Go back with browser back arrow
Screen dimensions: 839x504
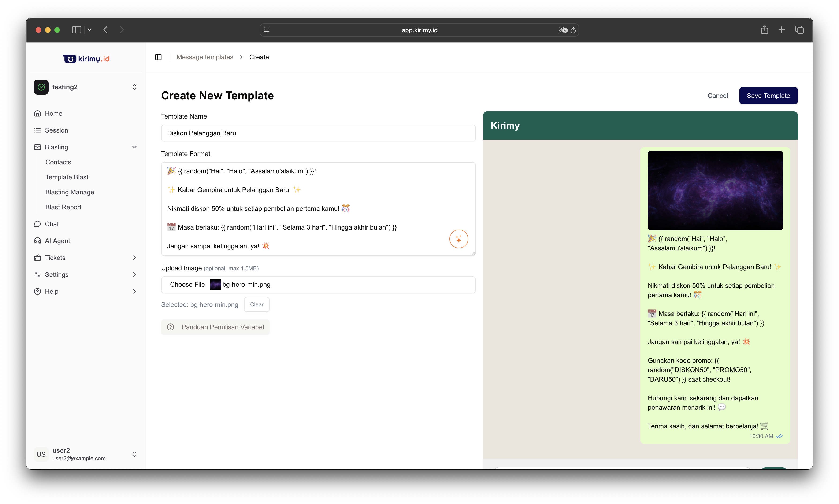pos(105,30)
